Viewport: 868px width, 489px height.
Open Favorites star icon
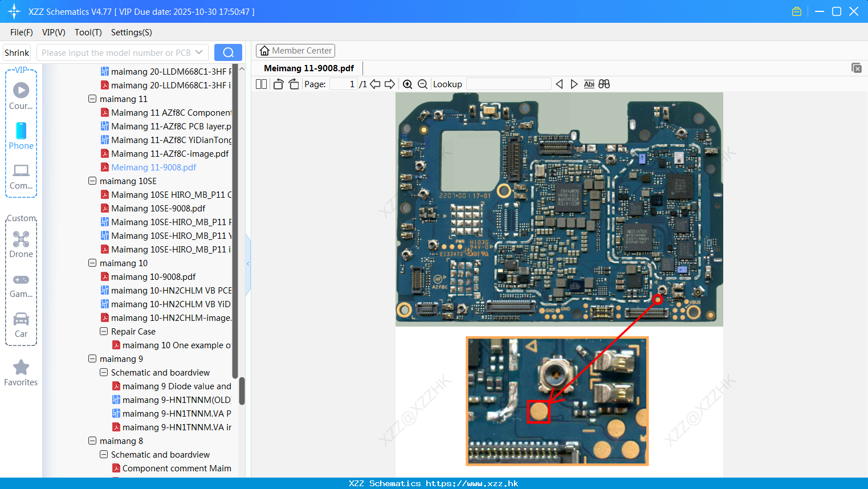21,373
